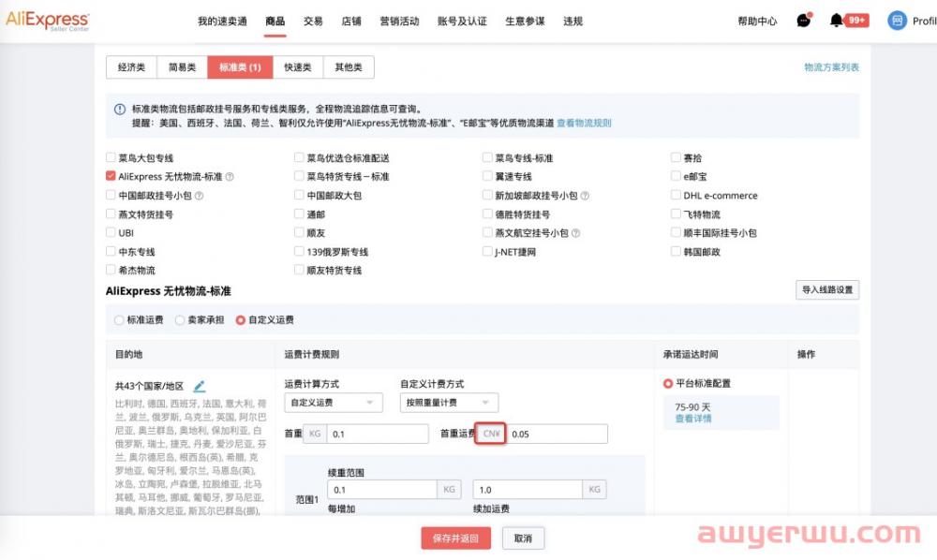Click the info icon in the notice banner
The image size is (937, 560).
point(120,110)
